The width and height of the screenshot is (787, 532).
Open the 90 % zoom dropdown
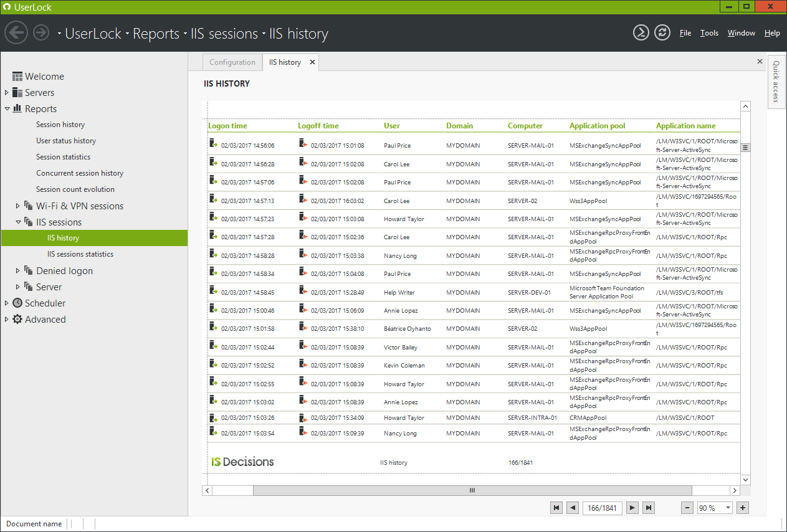[728, 508]
